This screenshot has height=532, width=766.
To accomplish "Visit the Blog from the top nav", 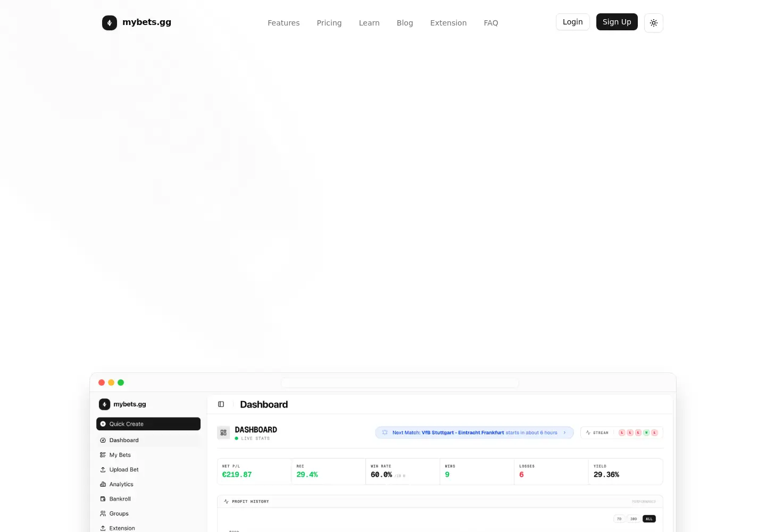I will 405,23.
